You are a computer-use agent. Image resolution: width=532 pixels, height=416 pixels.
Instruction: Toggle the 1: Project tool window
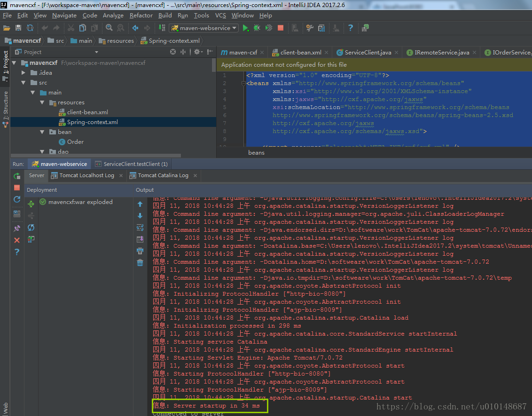tap(5, 65)
